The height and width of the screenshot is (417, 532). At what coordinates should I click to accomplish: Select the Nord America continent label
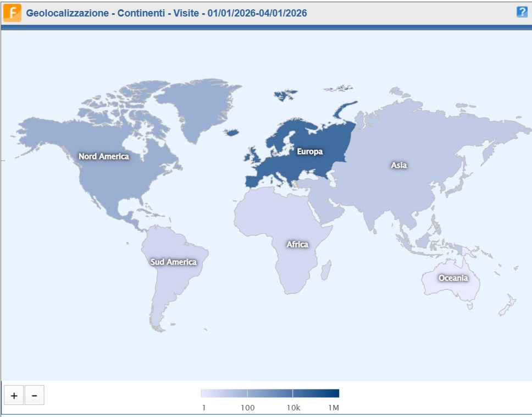pos(103,156)
